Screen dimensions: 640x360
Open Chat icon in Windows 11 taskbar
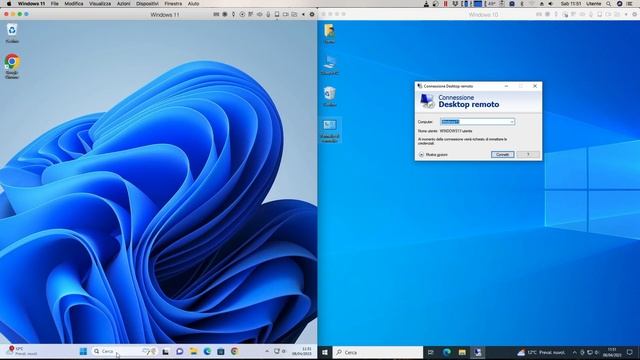pyautogui.click(x=180, y=351)
